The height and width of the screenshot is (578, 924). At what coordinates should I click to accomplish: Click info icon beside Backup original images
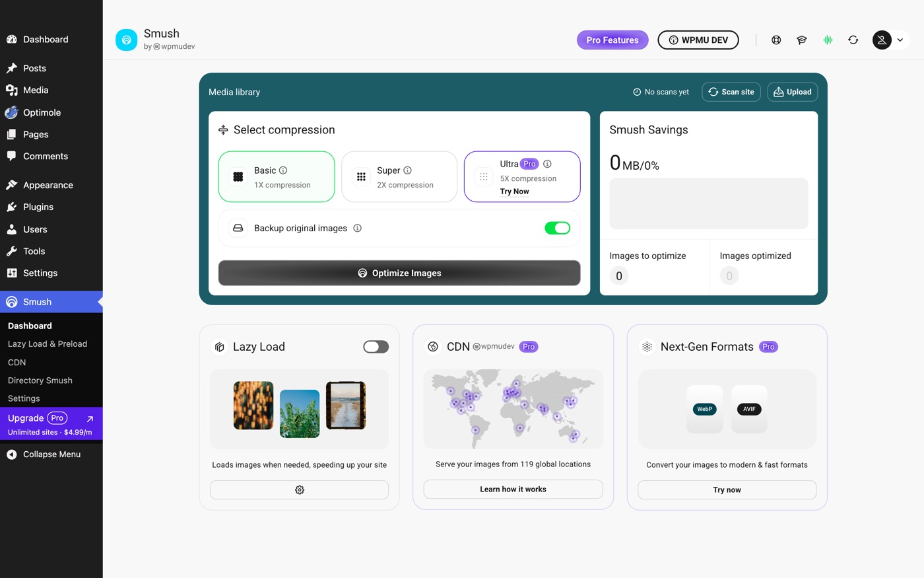(358, 229)
